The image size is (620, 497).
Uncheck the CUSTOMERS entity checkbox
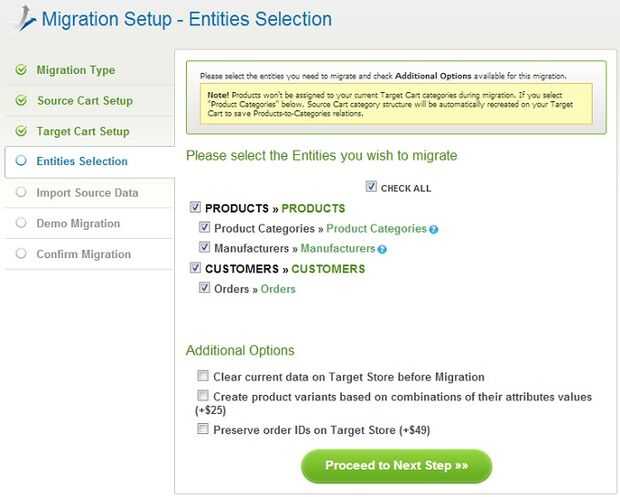[x=195, y=268]
